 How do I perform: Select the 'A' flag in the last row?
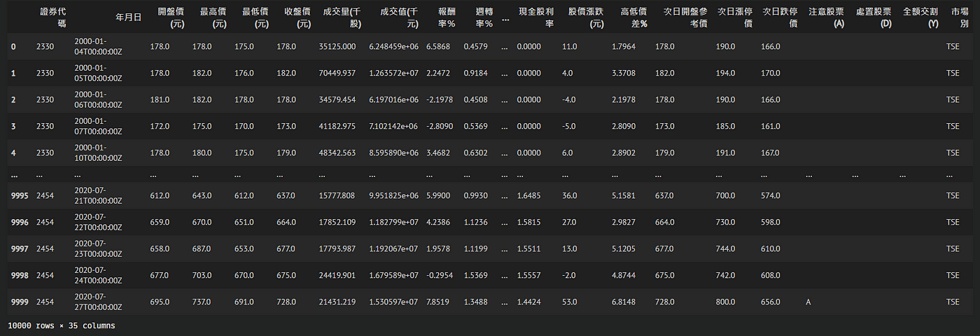[x=809, y=302]
